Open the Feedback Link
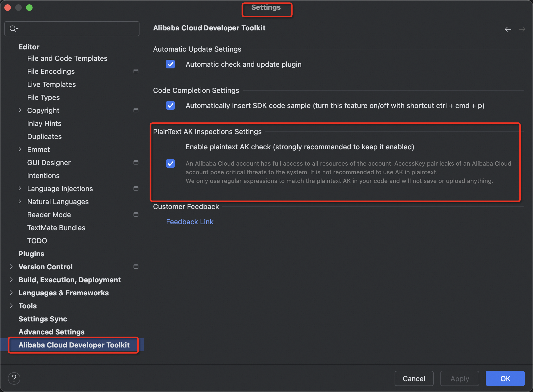The image size is (533, 392). tap(190, 222)
